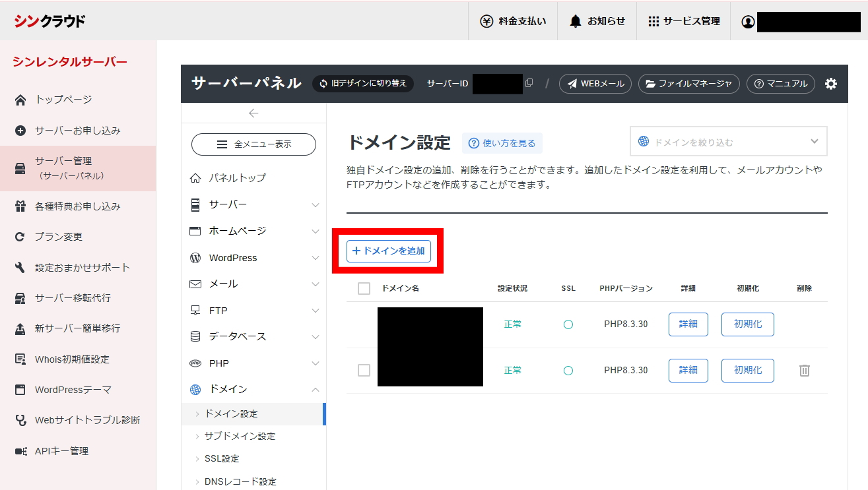Click 初期化 for the second domain
This screenshot has width=868, height=490.
tap(748, 371)
